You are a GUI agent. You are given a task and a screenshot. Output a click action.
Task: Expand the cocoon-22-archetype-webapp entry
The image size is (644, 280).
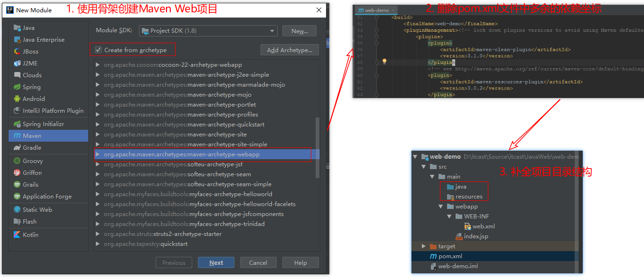click(x=98, y=65)
